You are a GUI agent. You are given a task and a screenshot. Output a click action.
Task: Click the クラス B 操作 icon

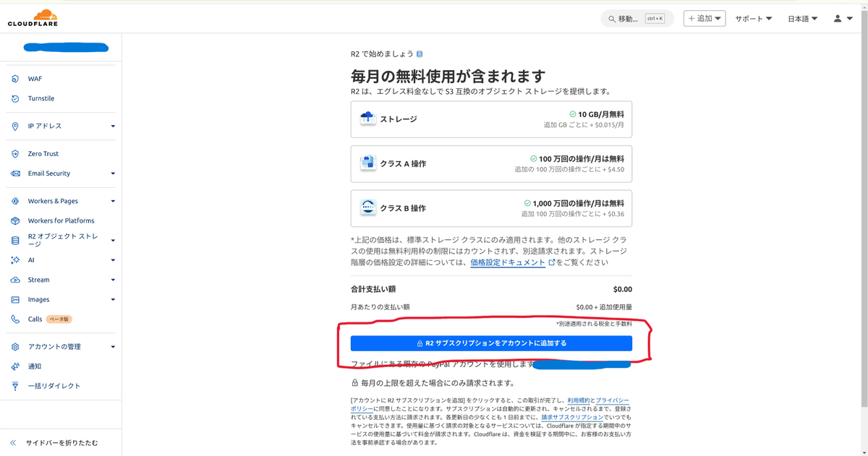point(368,208)
